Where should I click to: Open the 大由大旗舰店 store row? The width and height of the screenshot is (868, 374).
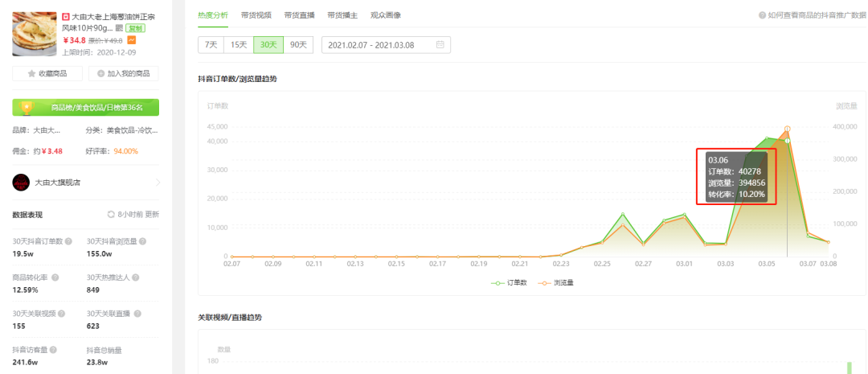pyautogui.click(x=85, y=183)
